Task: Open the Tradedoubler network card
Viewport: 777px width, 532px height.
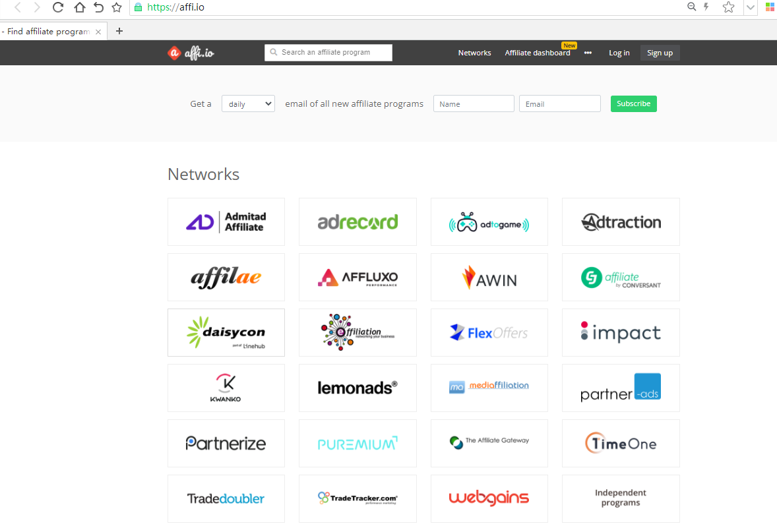Action: pos(226,499)
